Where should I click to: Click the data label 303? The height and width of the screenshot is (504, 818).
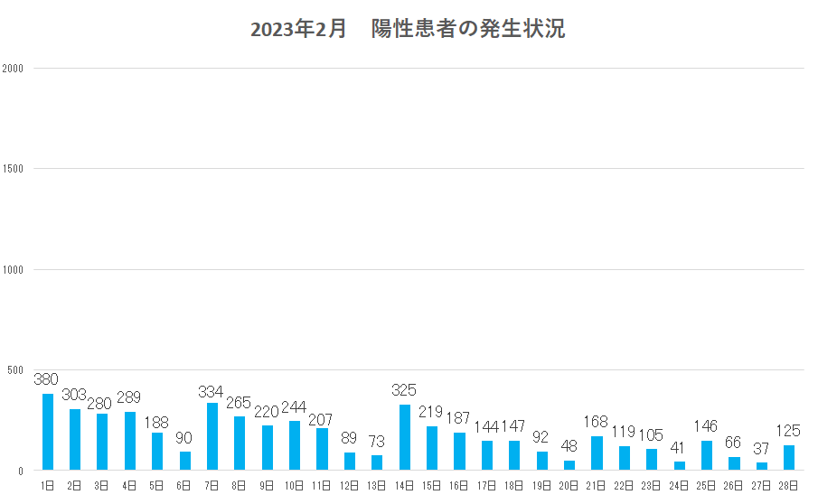coord(73,395)
